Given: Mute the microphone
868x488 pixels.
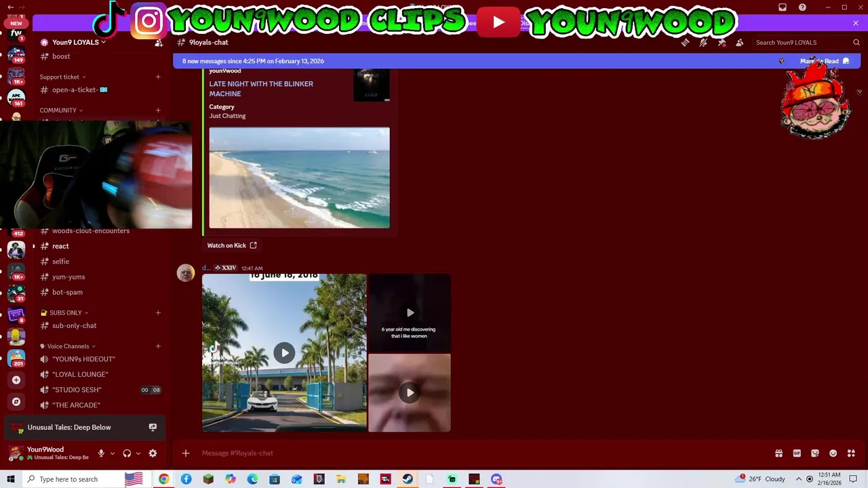Looking at the screenshot, I should [x=101, y=453].
